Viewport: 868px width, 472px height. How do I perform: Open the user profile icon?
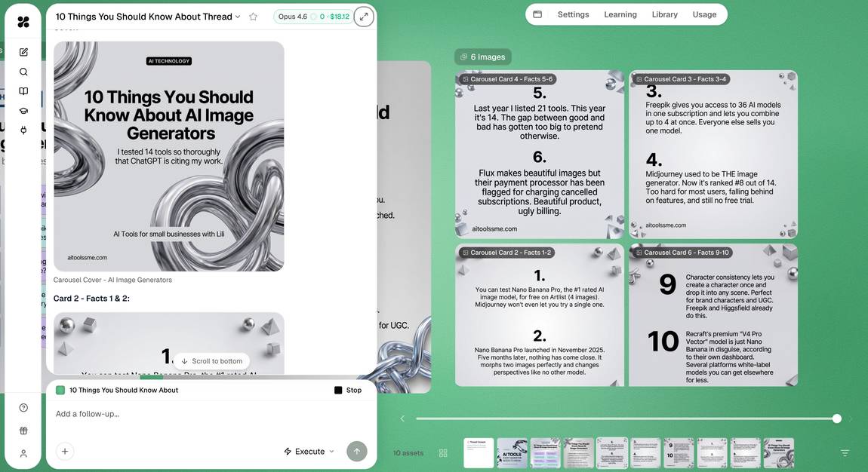point(23,454)
